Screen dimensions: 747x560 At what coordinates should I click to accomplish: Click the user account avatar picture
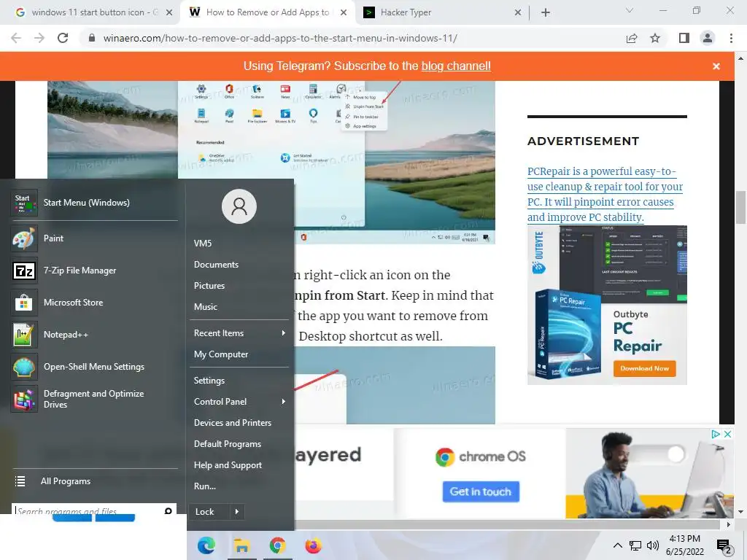(239, 206)
